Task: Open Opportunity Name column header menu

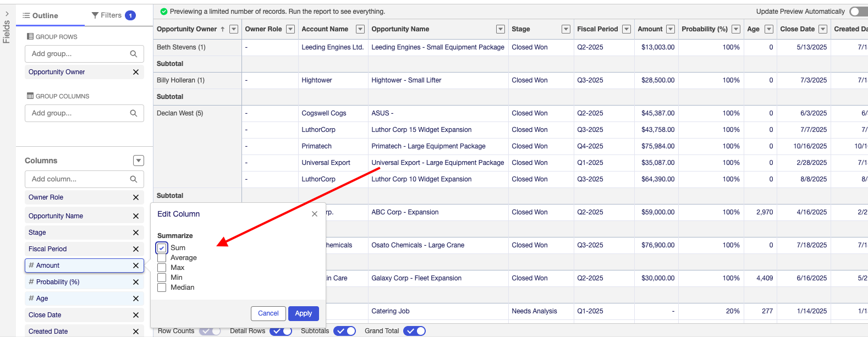Action: 501,29
